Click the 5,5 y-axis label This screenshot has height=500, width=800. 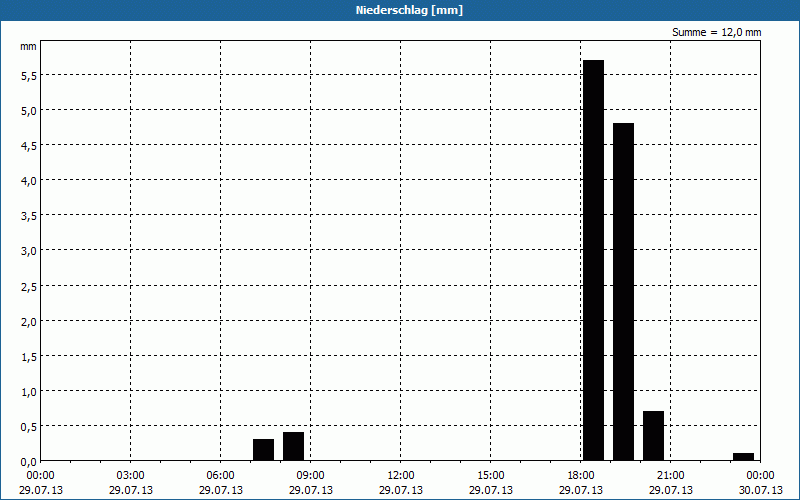[x=29, y=76]
